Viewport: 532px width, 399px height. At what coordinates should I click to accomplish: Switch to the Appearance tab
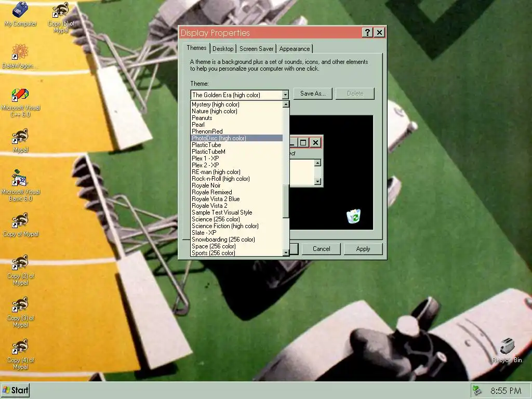(295, 49)
